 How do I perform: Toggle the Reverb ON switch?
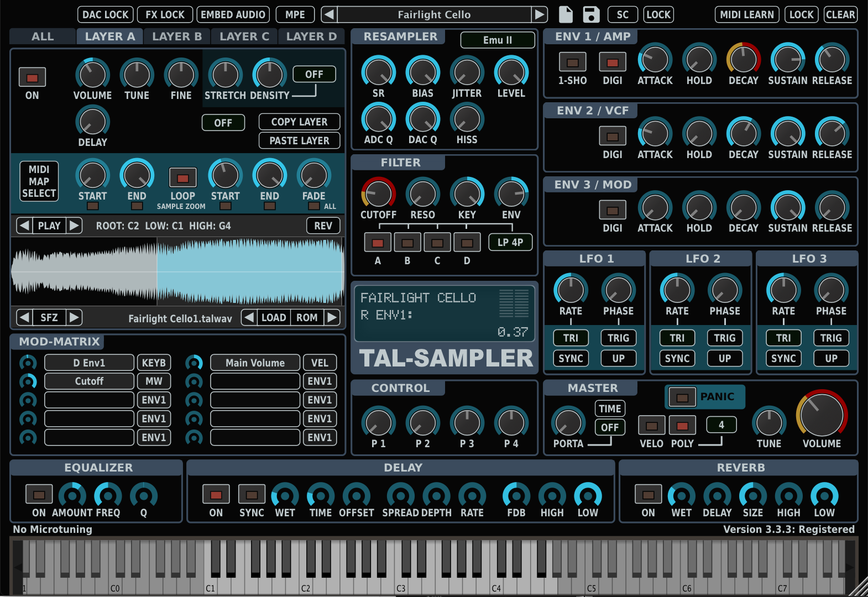click(x=648, y=494)
